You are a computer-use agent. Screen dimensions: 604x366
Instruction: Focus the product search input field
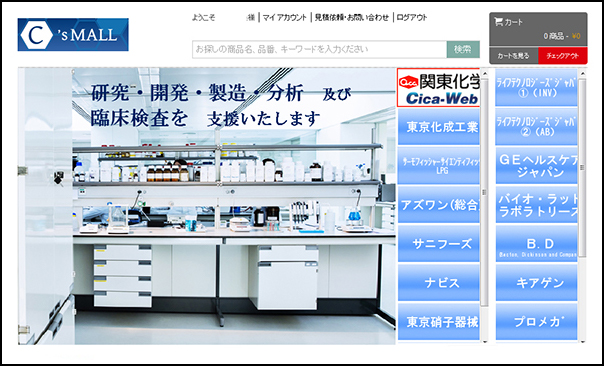319,49
